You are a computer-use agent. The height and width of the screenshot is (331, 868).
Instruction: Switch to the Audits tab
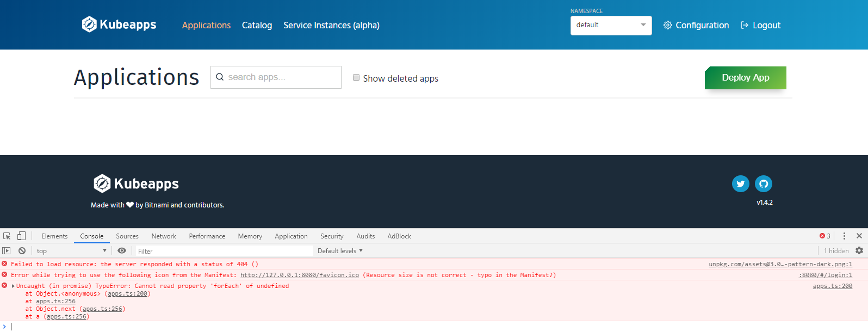[x=365, y=236]
